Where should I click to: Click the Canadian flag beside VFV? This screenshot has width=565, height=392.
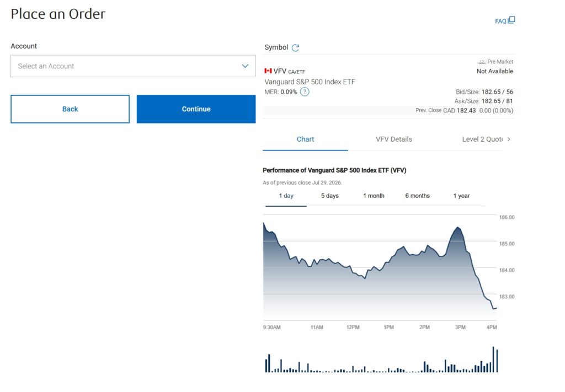(268, 71)
